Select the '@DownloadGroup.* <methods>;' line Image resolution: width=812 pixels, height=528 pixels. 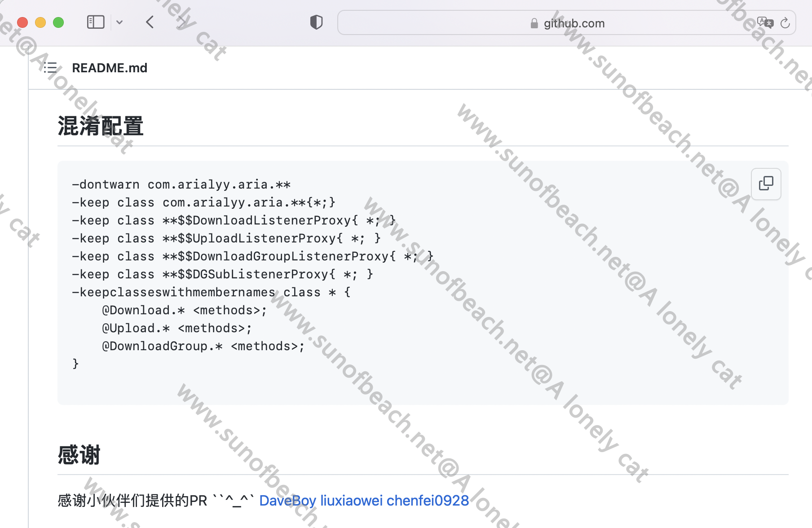tap(203, 346)
